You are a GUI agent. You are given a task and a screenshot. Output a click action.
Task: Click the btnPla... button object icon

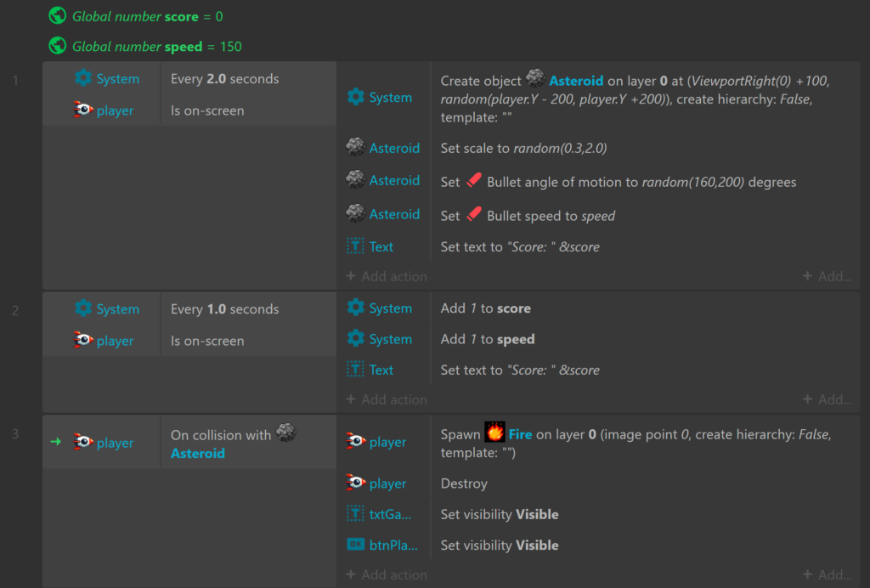pyautogui.click(x=356, y=545)
